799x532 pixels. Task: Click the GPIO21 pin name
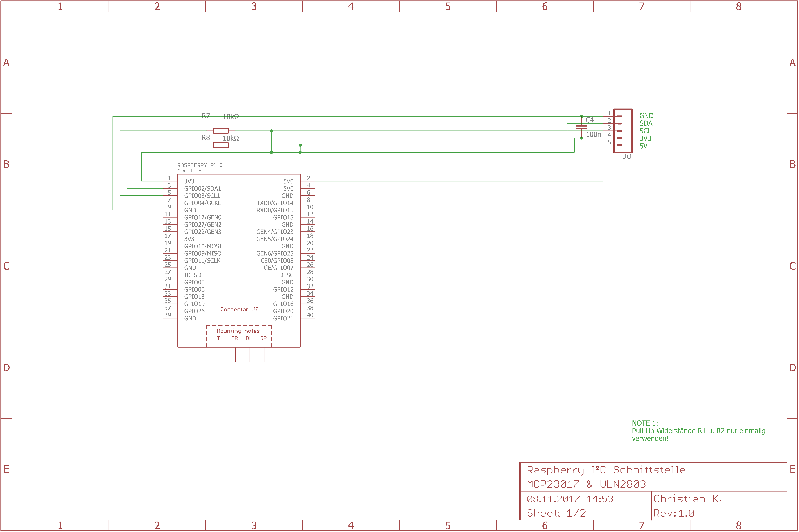(x=283, y=318)
